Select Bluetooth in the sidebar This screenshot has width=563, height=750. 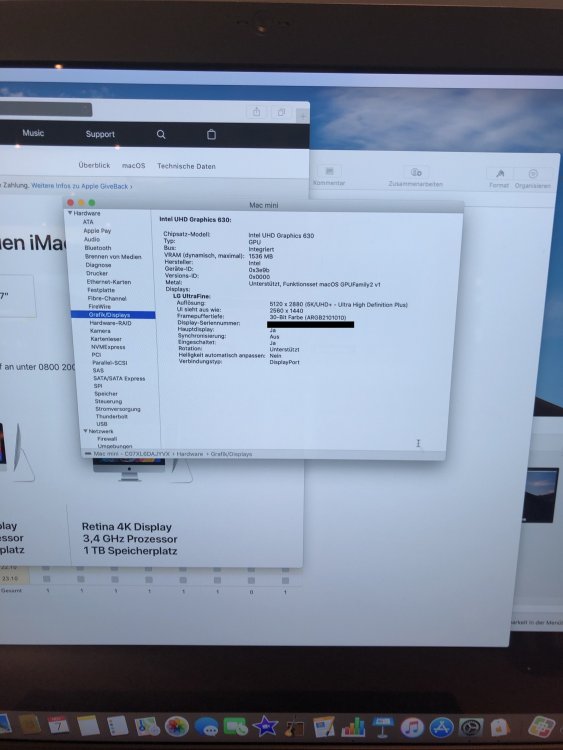[x=98, y=248]
